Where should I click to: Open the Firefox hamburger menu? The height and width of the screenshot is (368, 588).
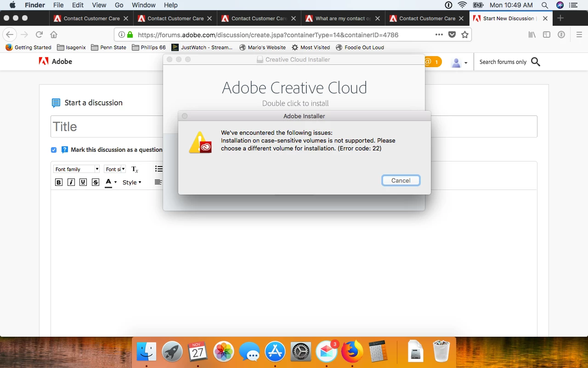[x=579, y=34]
